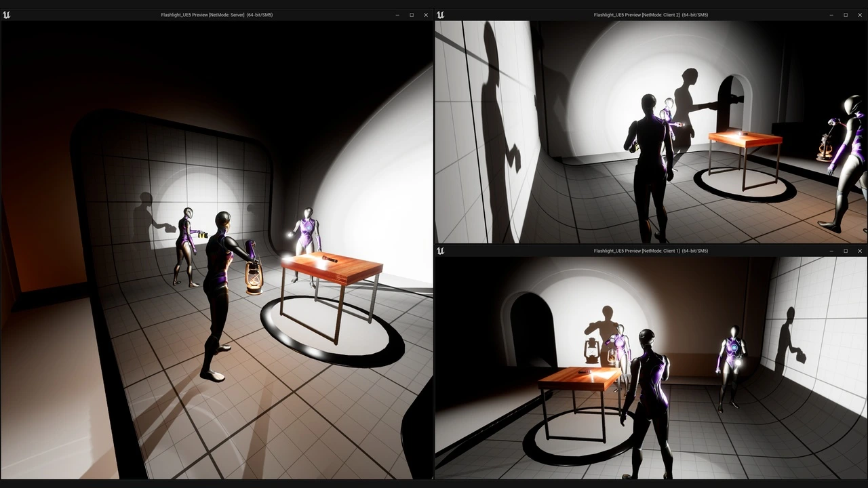Click the orange table in Client 2 view
This screenshot has height=488, width=868.
point(745,141)
